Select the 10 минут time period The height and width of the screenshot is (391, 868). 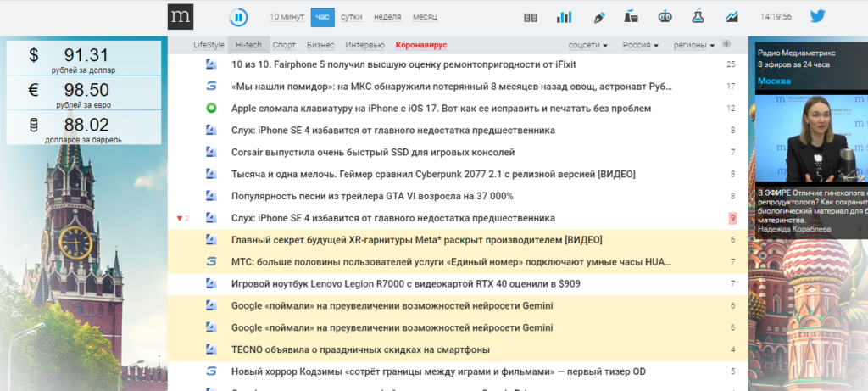(x=287, y=17)
